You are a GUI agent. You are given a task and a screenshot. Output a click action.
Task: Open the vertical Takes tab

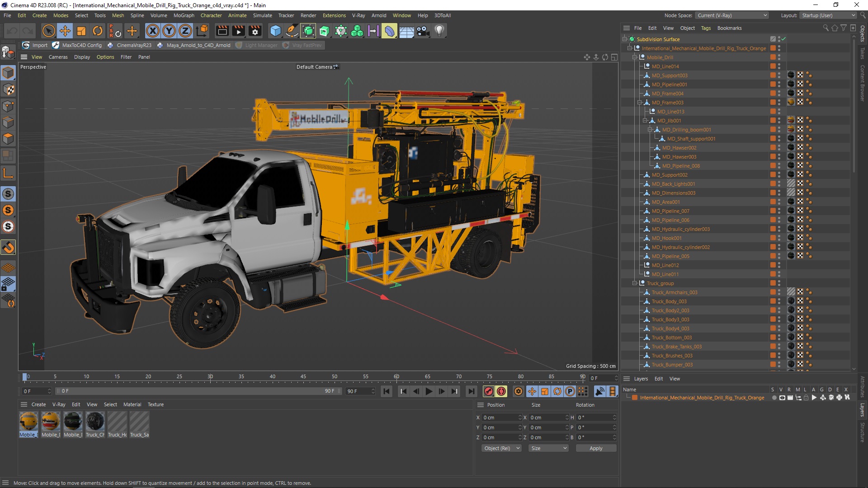pos(862,53)
